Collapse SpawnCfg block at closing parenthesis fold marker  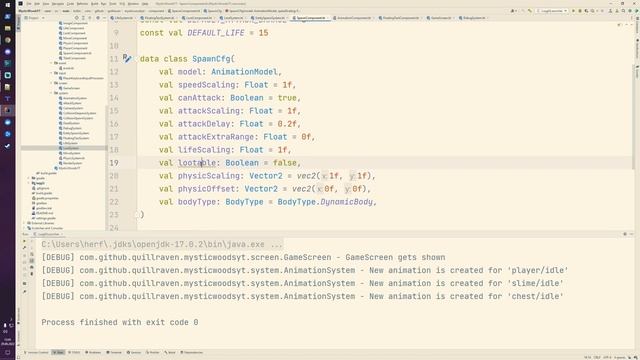[138, 215]
